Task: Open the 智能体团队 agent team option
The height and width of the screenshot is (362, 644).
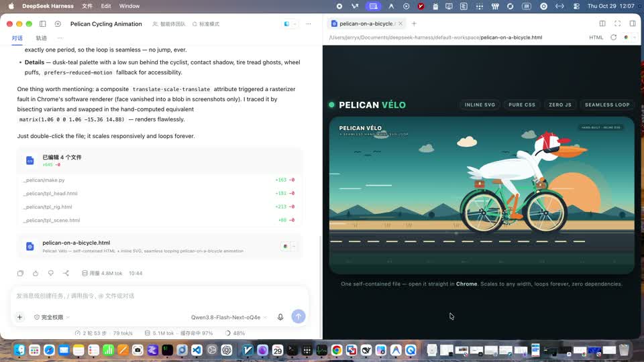Action: click(x=169, y=24)
